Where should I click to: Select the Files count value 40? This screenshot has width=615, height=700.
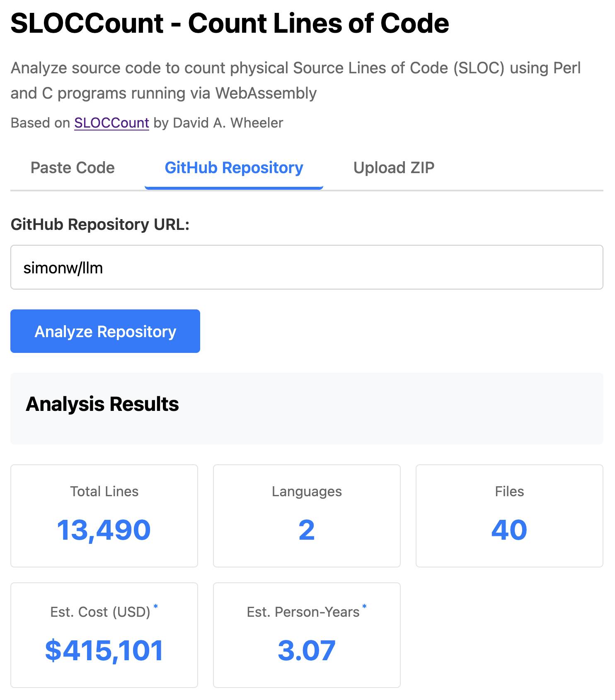(509, 530)
